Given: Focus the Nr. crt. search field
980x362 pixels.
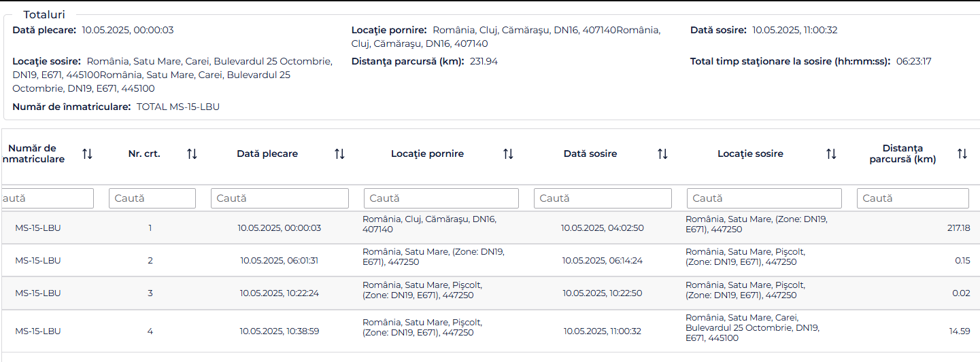Looking at the screenshot, I should click(152, 198).
